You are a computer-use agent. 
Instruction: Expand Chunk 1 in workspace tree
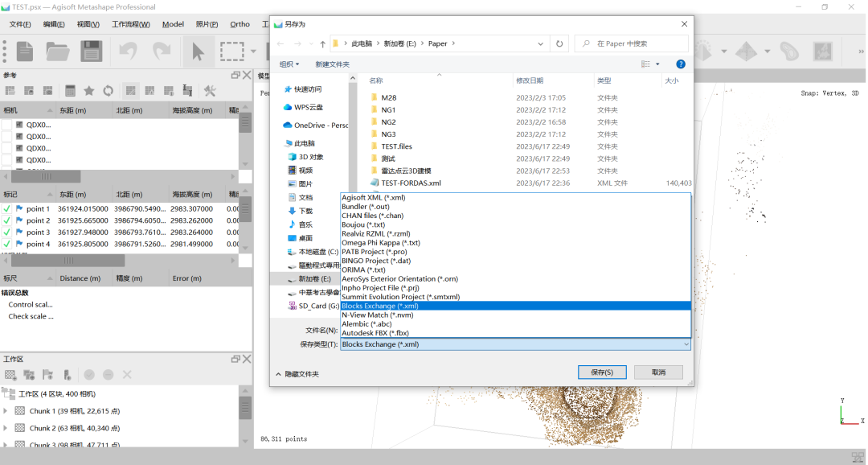(x=6, y=410)
